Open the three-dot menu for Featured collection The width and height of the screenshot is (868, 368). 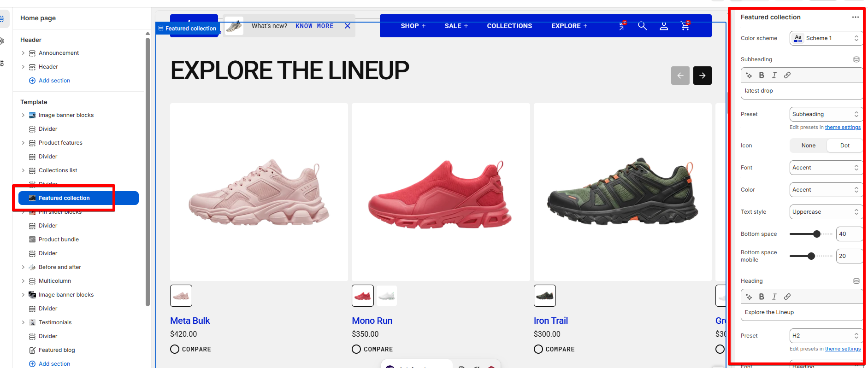coord(856,17)
